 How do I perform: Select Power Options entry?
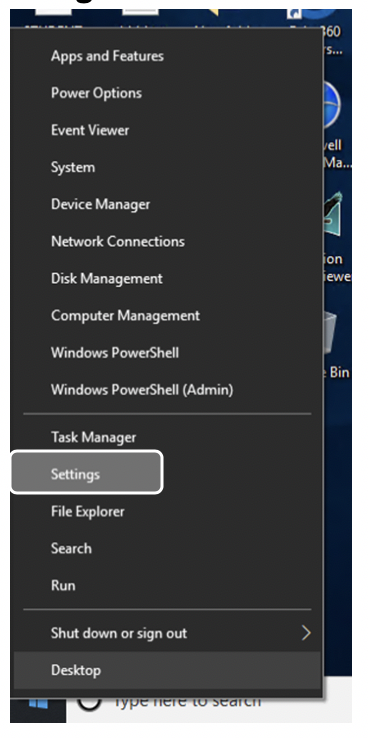(x=167, y=93)
